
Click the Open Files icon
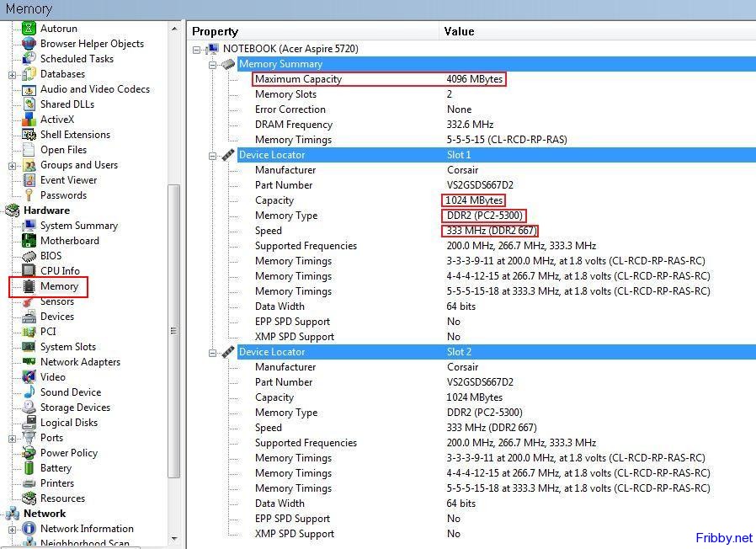point(29,150)
